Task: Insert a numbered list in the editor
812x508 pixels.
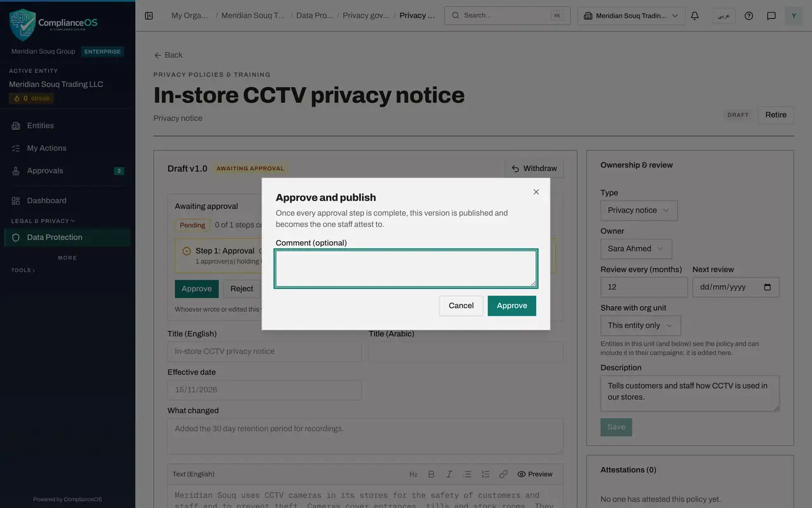Action: point(485,474)
